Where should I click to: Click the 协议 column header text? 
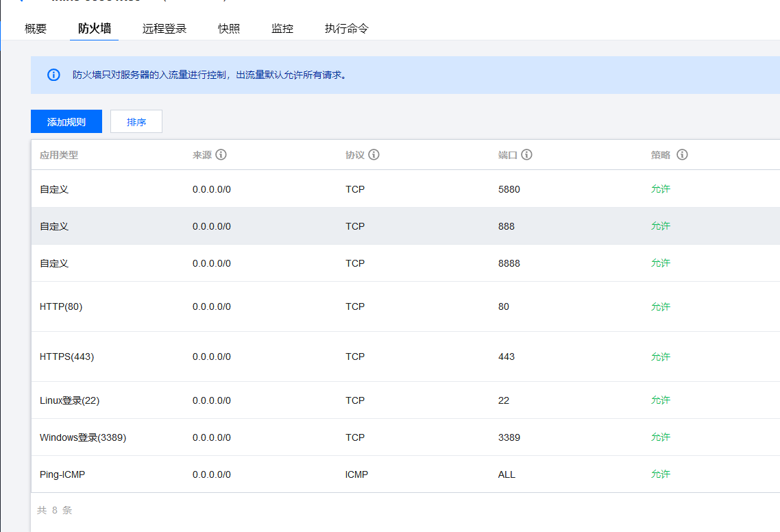[x=354, y=155]
